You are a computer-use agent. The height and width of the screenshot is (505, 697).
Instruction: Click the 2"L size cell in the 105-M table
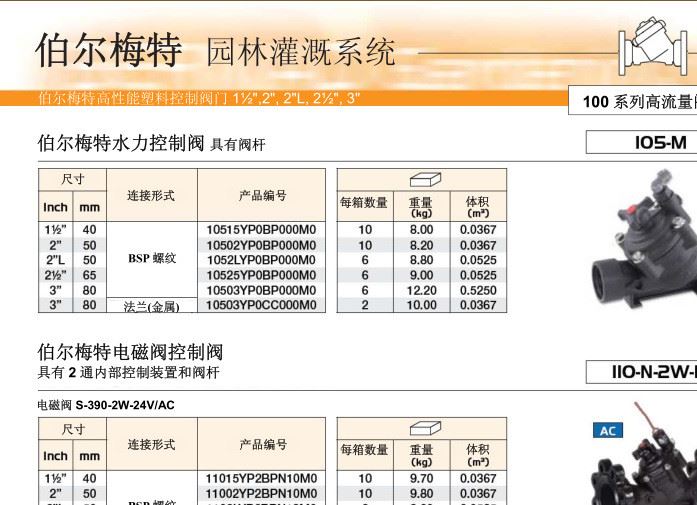pos(55,260)
